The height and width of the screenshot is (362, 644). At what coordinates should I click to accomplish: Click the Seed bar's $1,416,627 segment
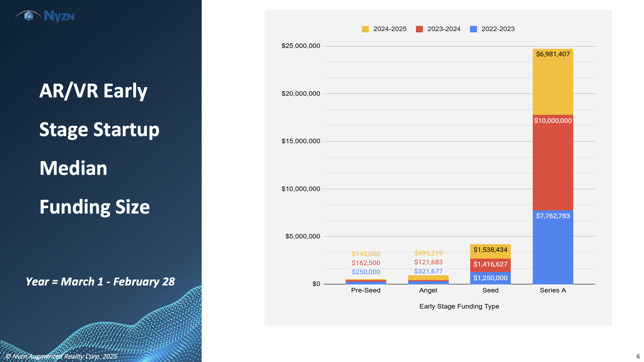tap(490, 265)
